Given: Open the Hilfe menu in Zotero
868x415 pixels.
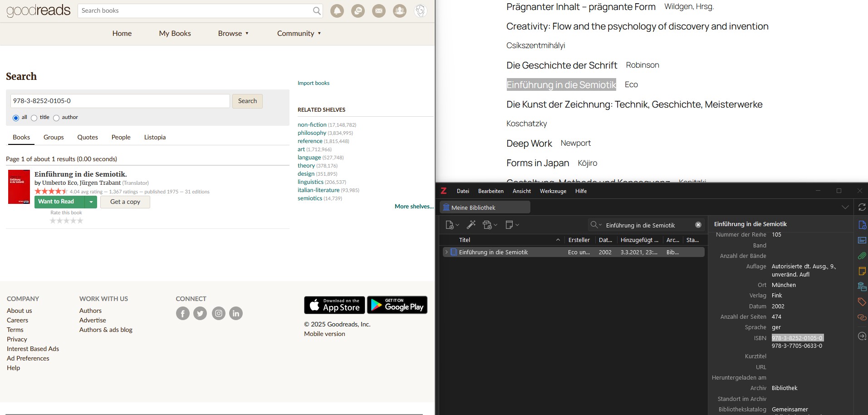Looking at the screenshot, I should [x=581, y=191].
